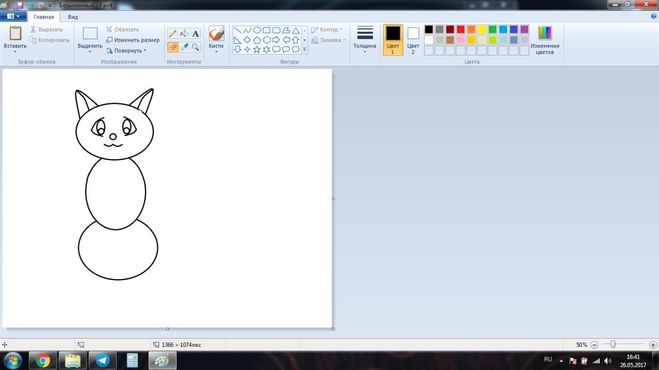
Task: Choose the Curve shape
Action: [247, 30]
